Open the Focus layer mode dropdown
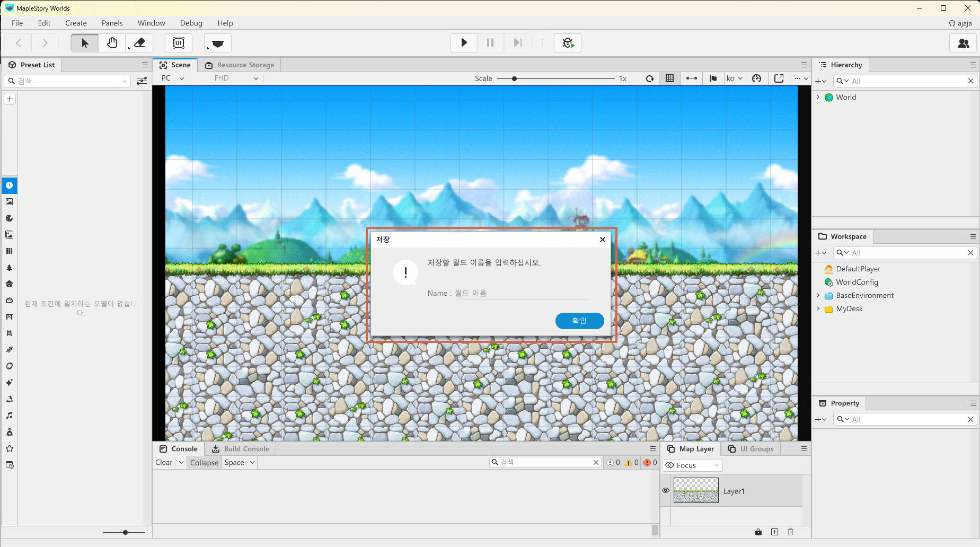980x547 pixels. (x=692, y=465)
